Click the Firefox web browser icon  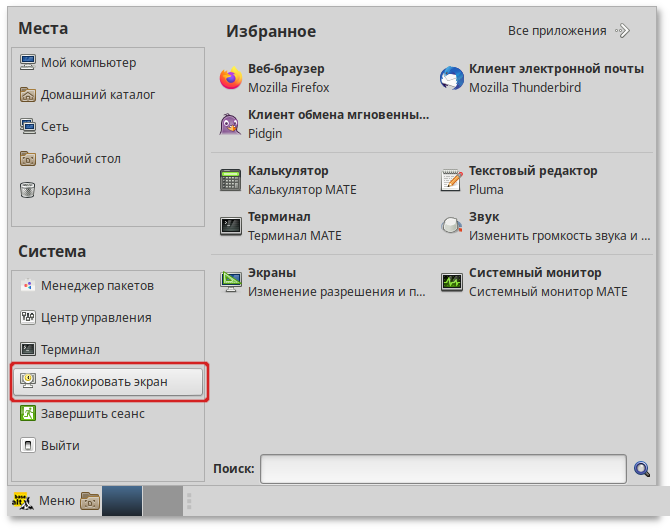pos(231,78)
